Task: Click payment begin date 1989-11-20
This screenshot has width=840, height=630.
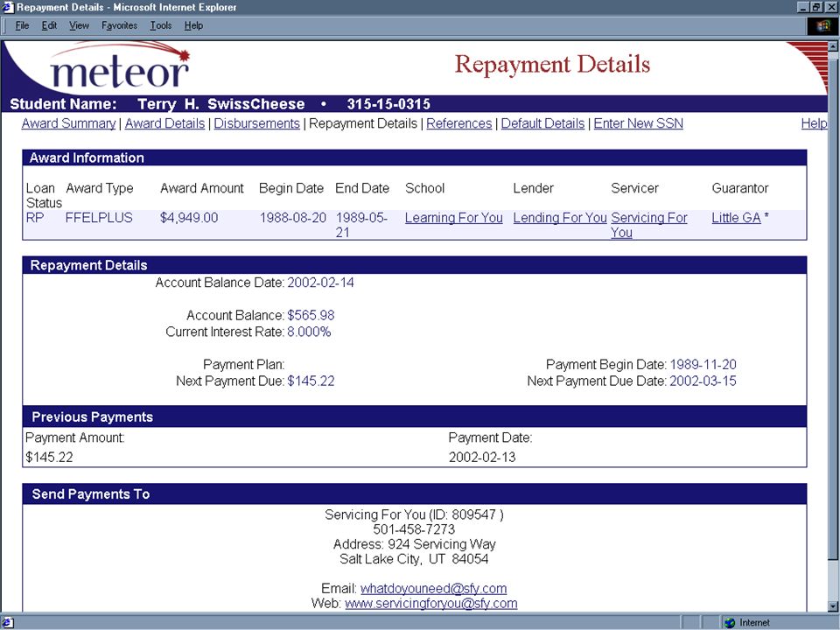Action: click(703, 364)
